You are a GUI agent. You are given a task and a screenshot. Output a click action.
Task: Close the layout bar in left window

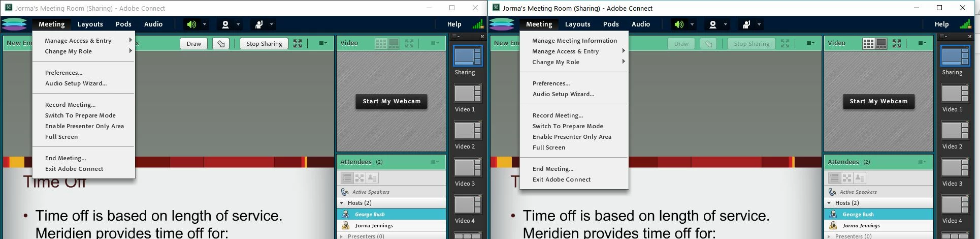point(482,37)
